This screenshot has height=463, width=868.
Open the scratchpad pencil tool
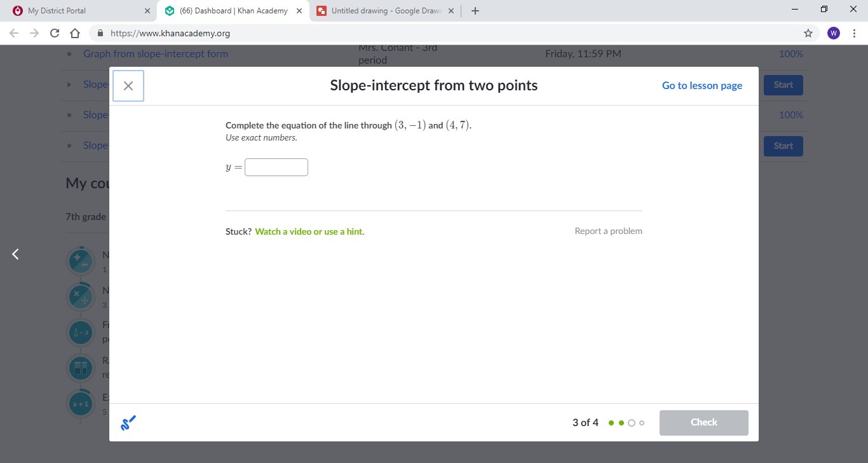(128, 422)
